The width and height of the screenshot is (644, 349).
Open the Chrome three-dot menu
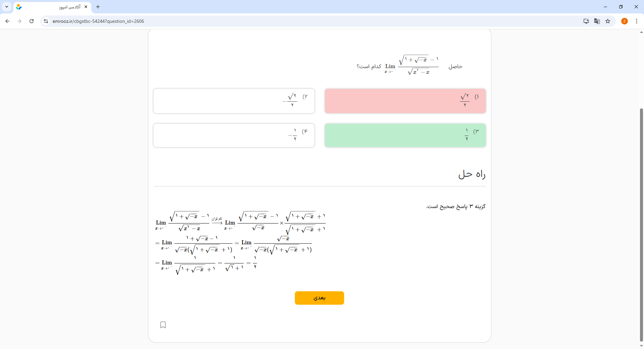636,21
